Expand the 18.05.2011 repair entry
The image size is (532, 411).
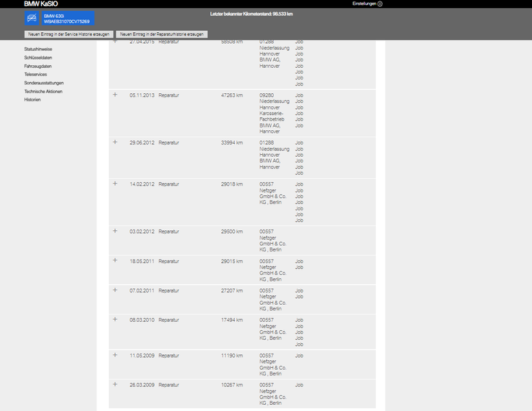115,260
